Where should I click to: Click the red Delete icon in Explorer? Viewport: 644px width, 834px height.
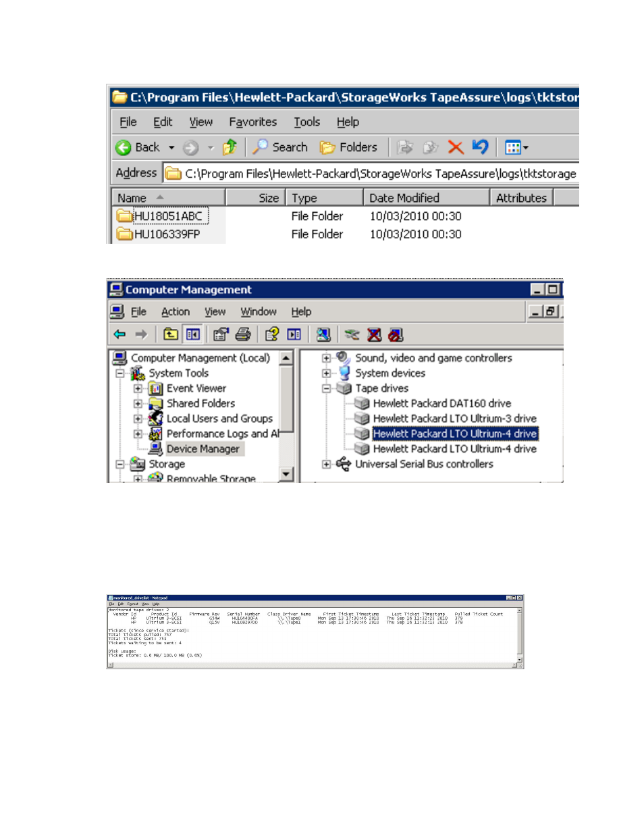click(x=456, y=147)
